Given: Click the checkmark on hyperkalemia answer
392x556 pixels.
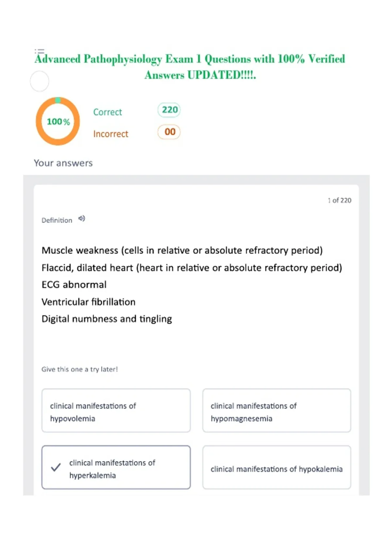Looking at the screenshot, I should coord(56,467).
